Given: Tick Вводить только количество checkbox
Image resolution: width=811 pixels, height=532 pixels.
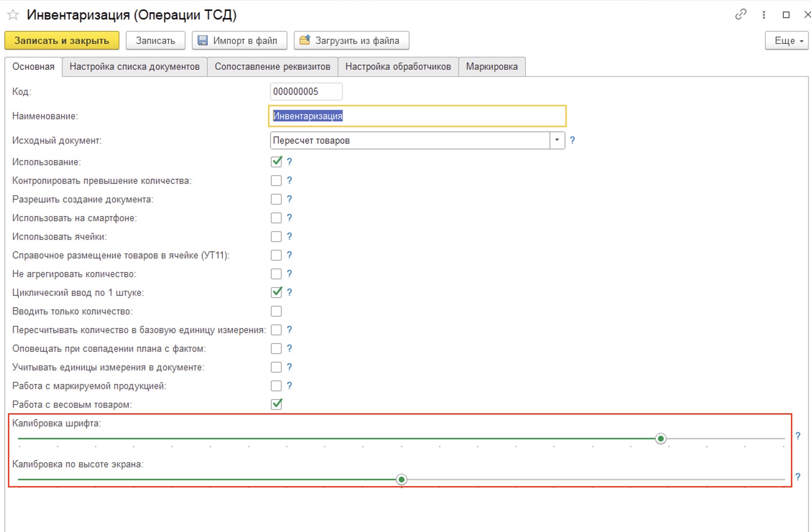Looking at the screenshot, I should click(276, 311).
